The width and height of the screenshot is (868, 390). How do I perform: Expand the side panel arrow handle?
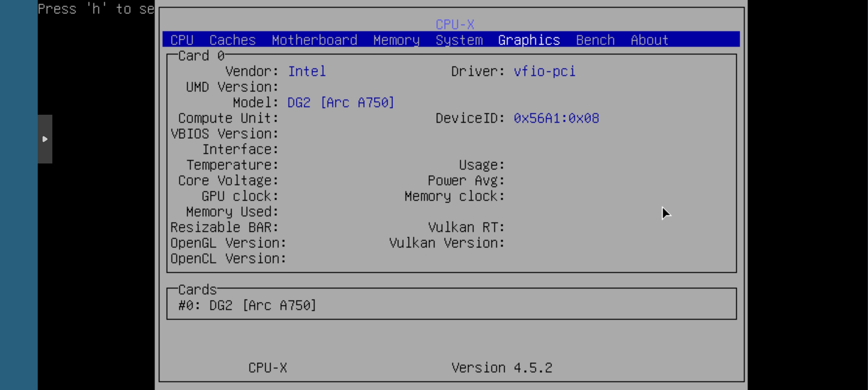click(45, 139)
